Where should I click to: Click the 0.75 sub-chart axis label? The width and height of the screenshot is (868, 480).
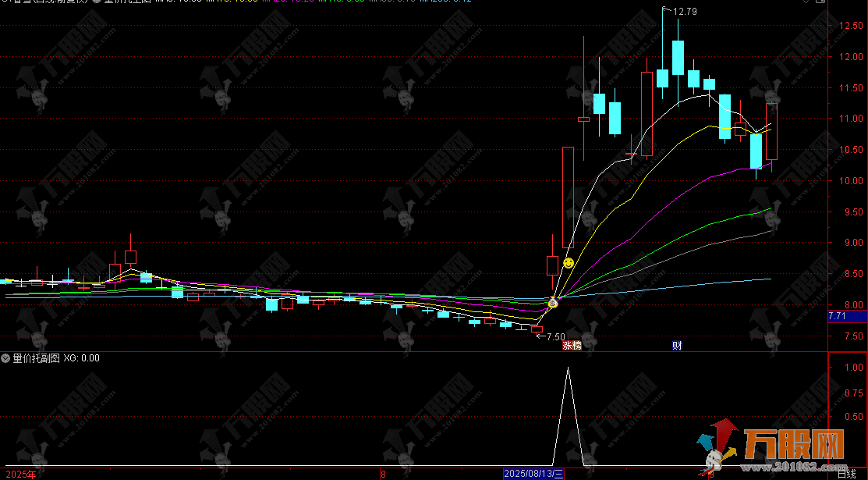(854, 393)
